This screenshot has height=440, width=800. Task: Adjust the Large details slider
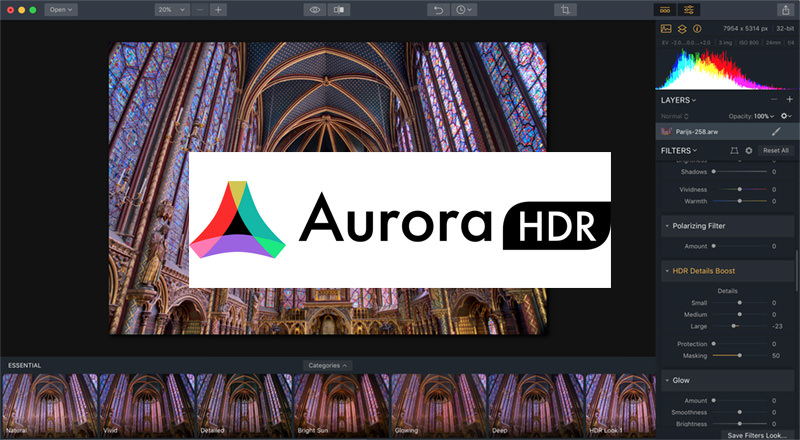pyautogui.click(x=740, y=326)
